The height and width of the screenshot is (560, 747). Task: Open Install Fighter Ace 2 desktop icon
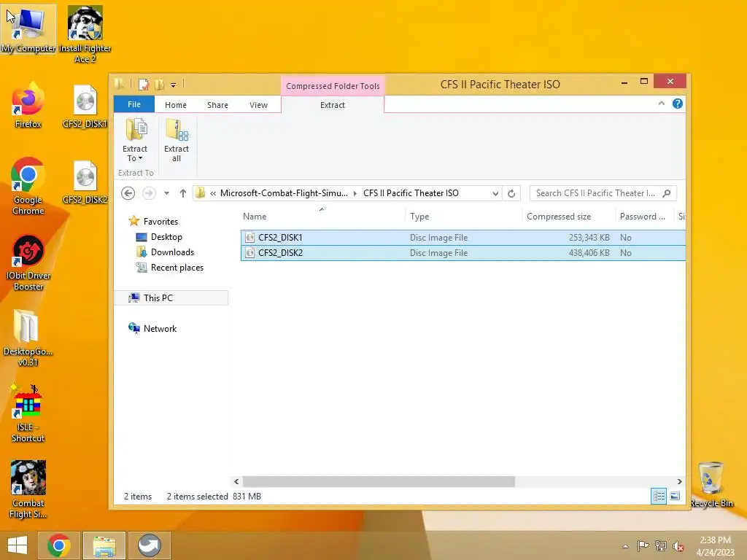[x=85, y=34]
